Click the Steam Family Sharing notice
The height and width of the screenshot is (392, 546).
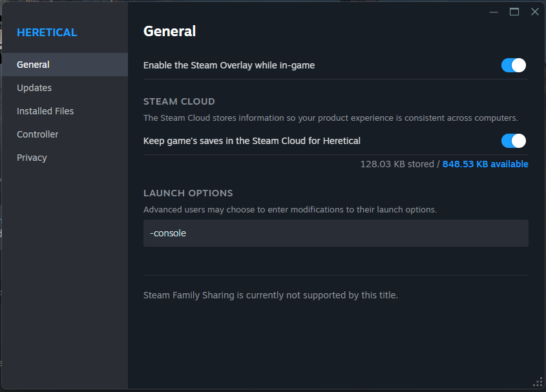[x=270, y=295]
